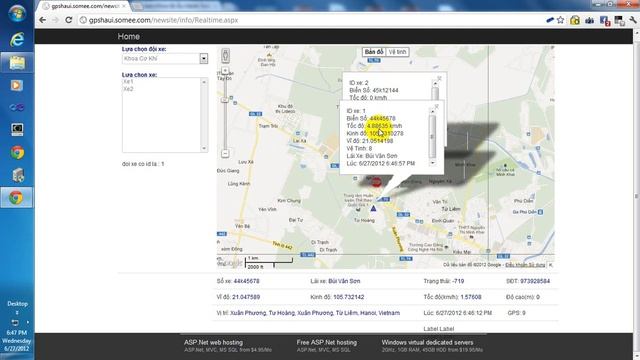The height and width of the screenshot is (360, 640).
Task: Bookmark this page with the star icon
Action: (x=561, y=20)
